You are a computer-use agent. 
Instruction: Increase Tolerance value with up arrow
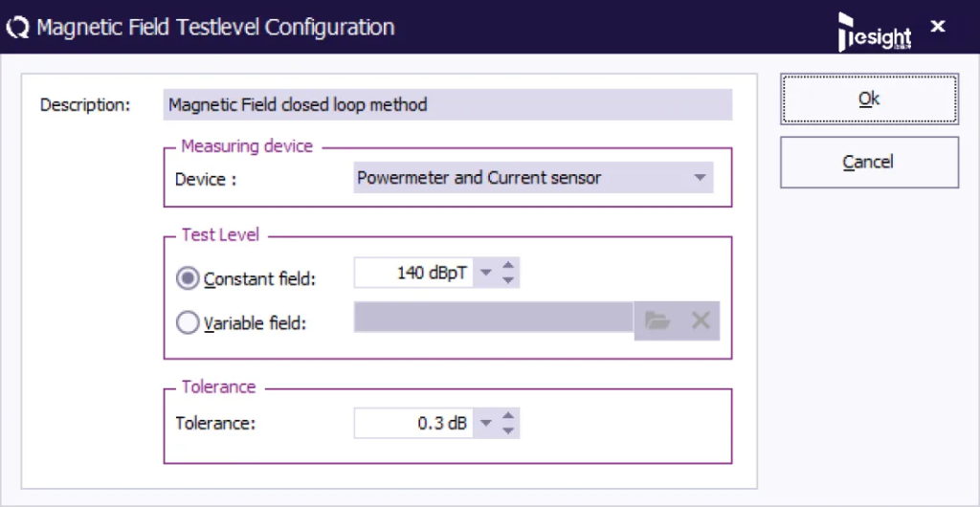[x=508, y=415]
